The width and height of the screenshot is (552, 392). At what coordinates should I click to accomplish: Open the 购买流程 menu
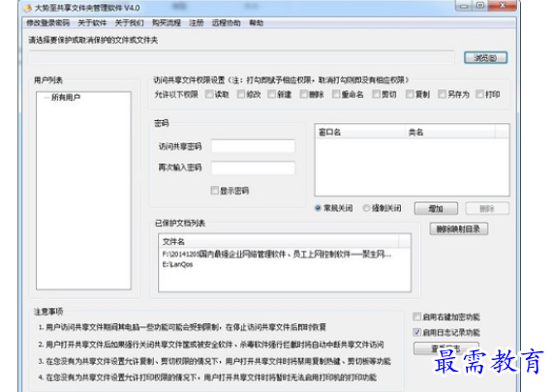[x=167, y=23]
